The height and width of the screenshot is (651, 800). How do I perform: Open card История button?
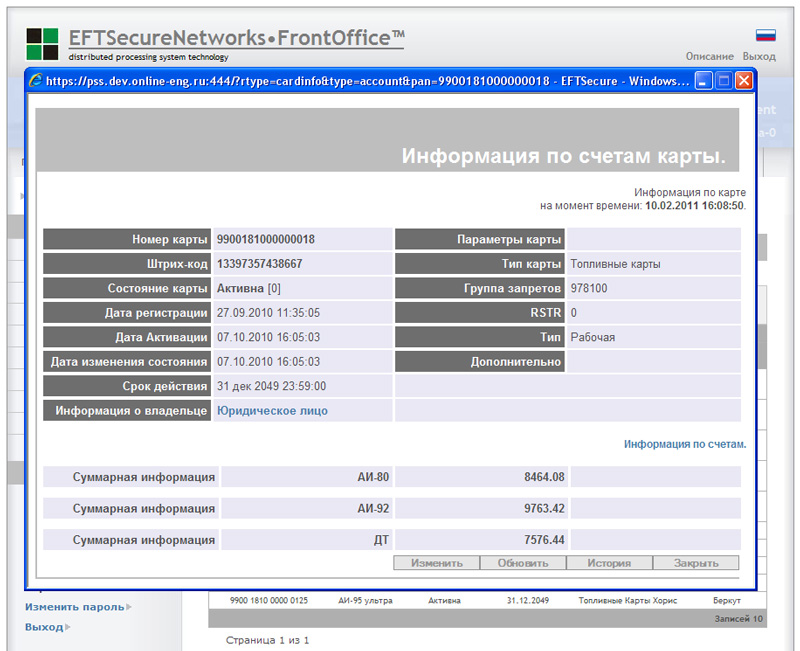pyautogui.click(x=609, y=563)
